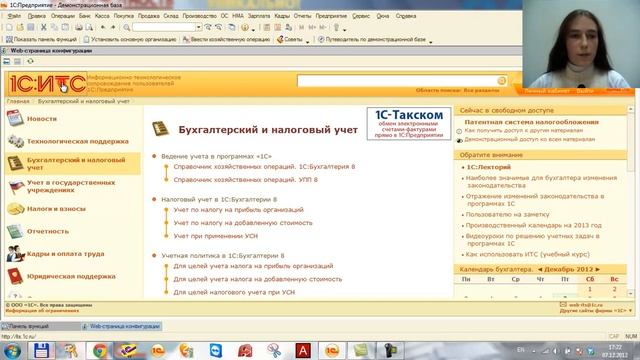
Task: Click the Советы icon in toolbar
Action: click(280, 40)
